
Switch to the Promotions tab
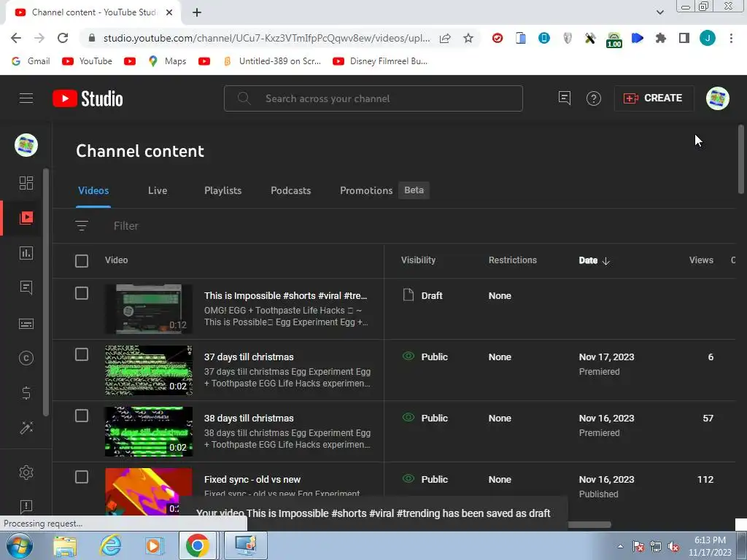pos(366,190)
